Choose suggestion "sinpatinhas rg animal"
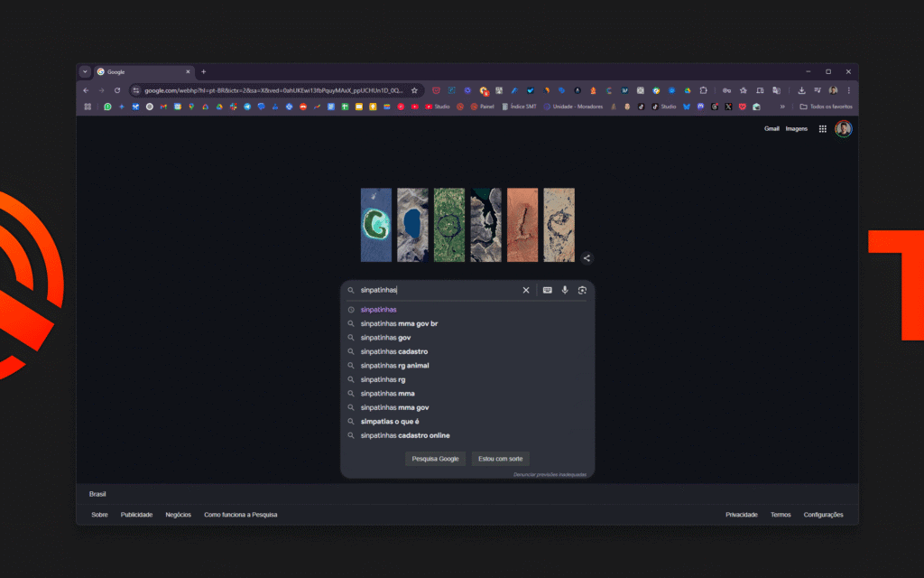Screen dimensions: 924x578 pos(394,366)
